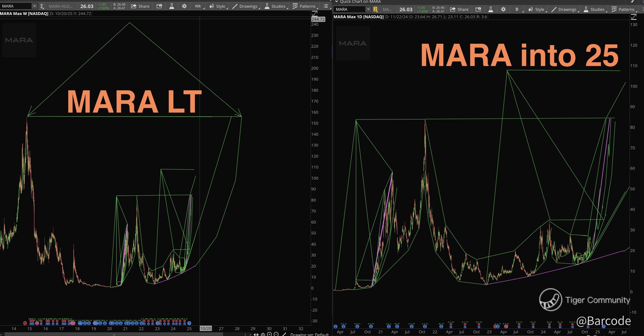Toggle the yellow symbol link number 2
The width and height of the screenshot is (644, 336).
coord(375,10)
